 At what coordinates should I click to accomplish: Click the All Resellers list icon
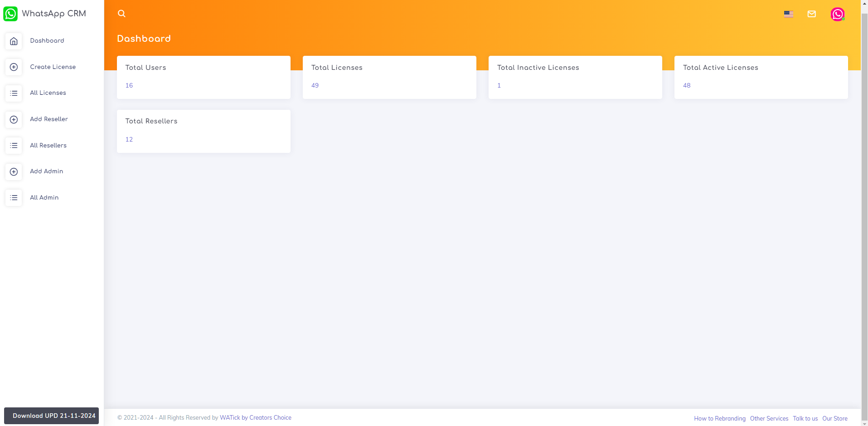[x=14, y=146]
